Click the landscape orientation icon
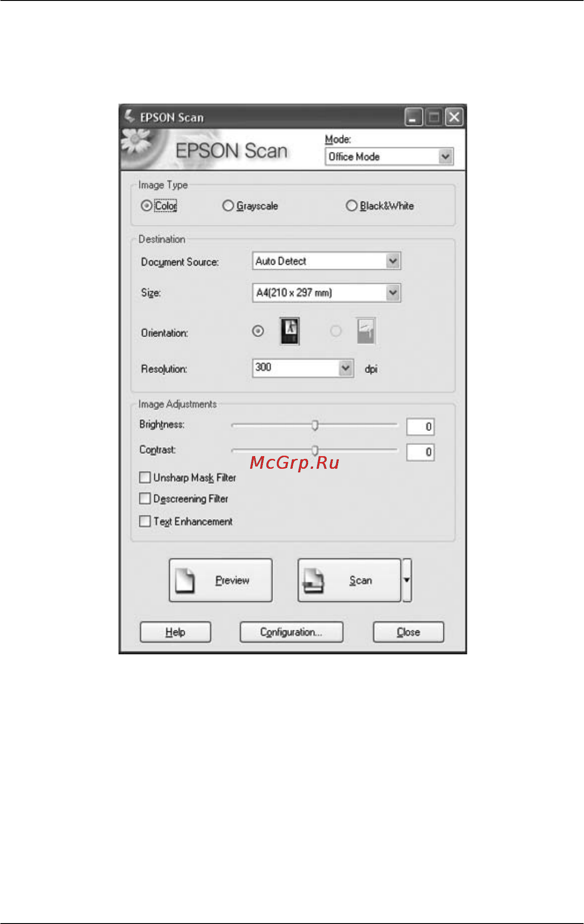584x924 pixels. point(366,331)
